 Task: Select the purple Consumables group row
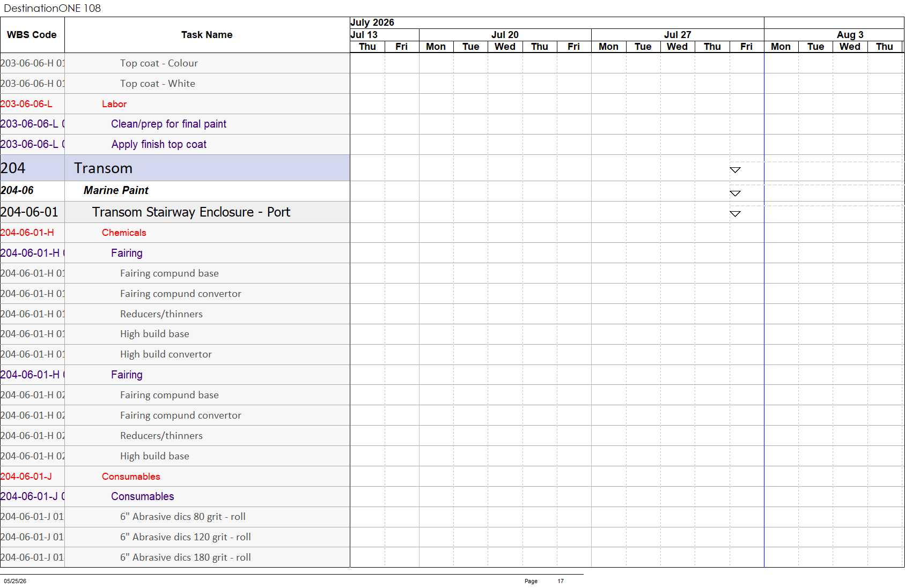[x=175, y=496]
